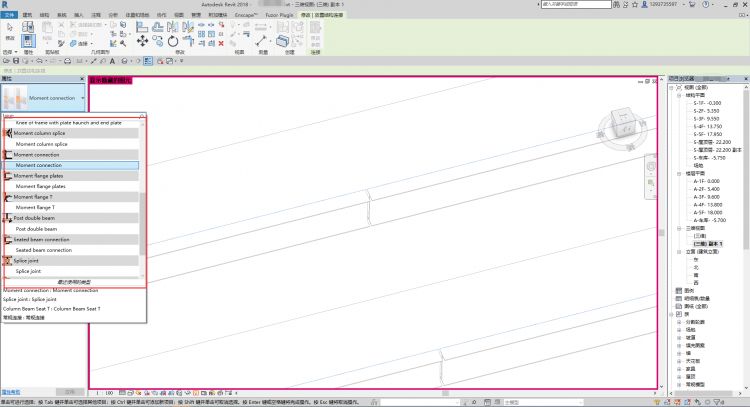This screenshot has width=750, height=407.
Task: Click the Thin Lines quick access icon
Action: pos(148,61)
